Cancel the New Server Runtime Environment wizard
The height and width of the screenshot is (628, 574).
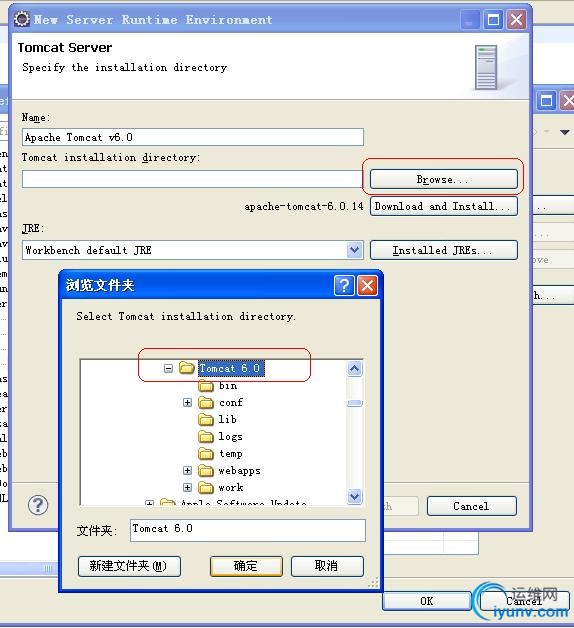pyautogui.click(x=471, y=506)
